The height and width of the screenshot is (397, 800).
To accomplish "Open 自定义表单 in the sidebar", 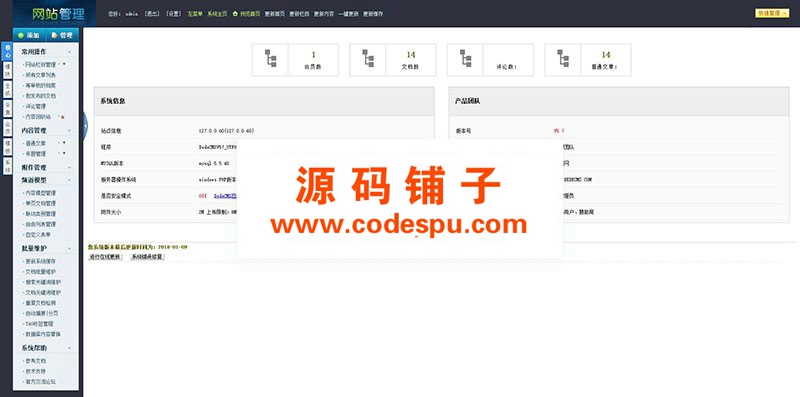I will pos(38,235).
